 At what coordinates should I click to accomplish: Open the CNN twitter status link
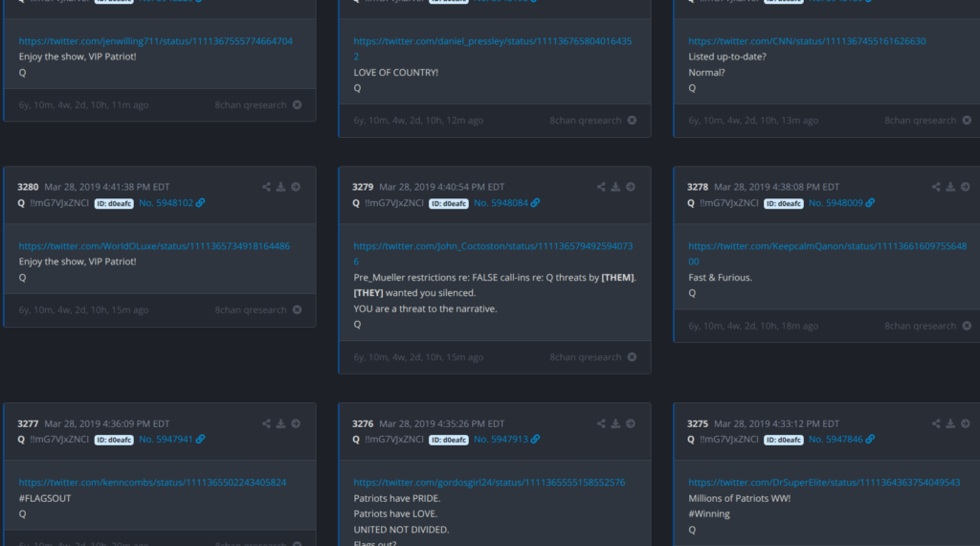click(x=807, y=41)
